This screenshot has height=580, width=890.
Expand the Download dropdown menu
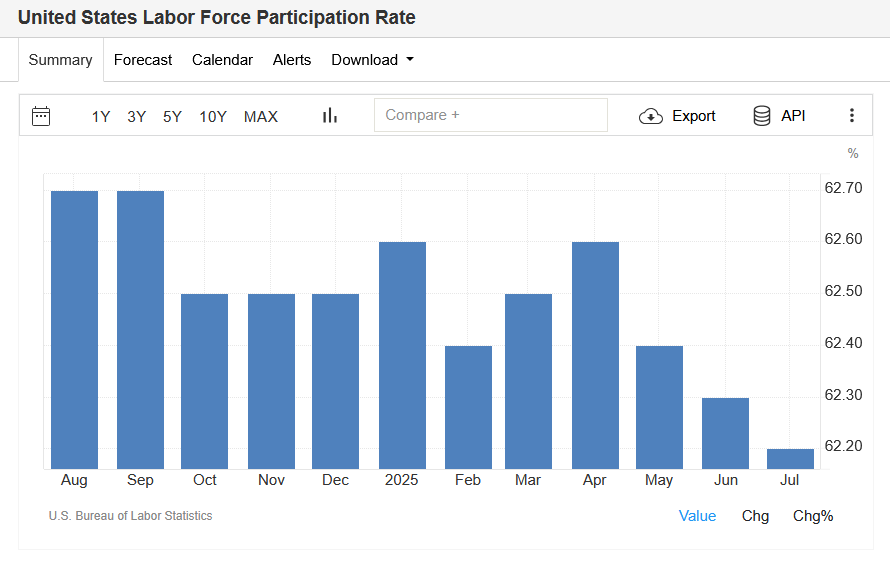click(x=372, y=60)
